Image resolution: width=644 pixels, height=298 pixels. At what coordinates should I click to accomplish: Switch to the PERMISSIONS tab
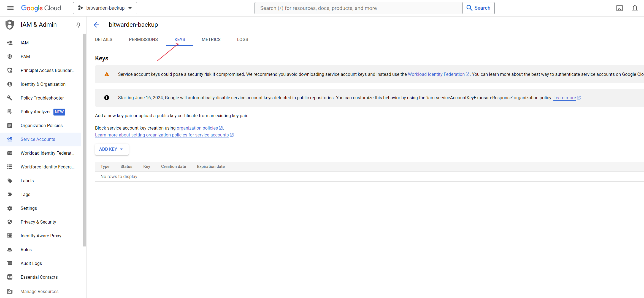(143, 39)
